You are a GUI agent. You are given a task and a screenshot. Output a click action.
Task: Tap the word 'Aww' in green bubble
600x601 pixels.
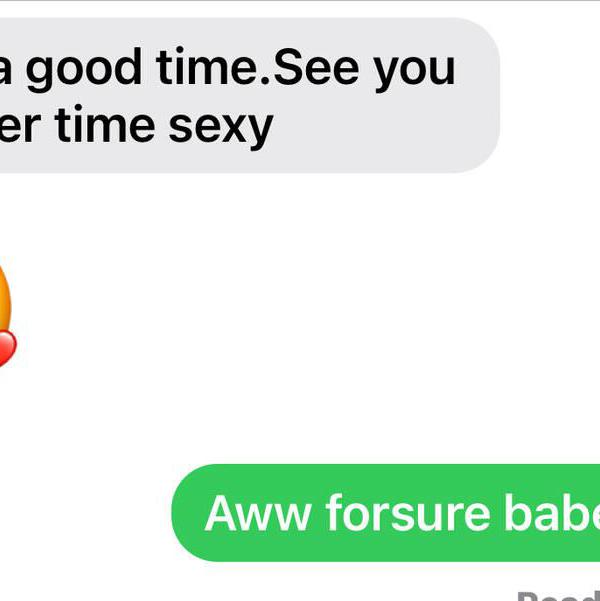coord(258,514)
